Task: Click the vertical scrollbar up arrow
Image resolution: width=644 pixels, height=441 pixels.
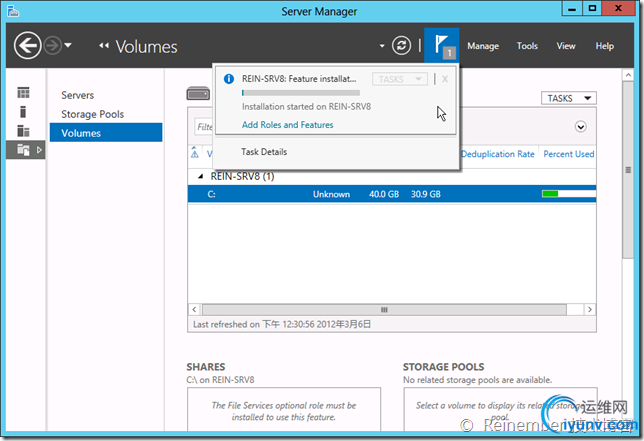Action: [x=628, y=75]
